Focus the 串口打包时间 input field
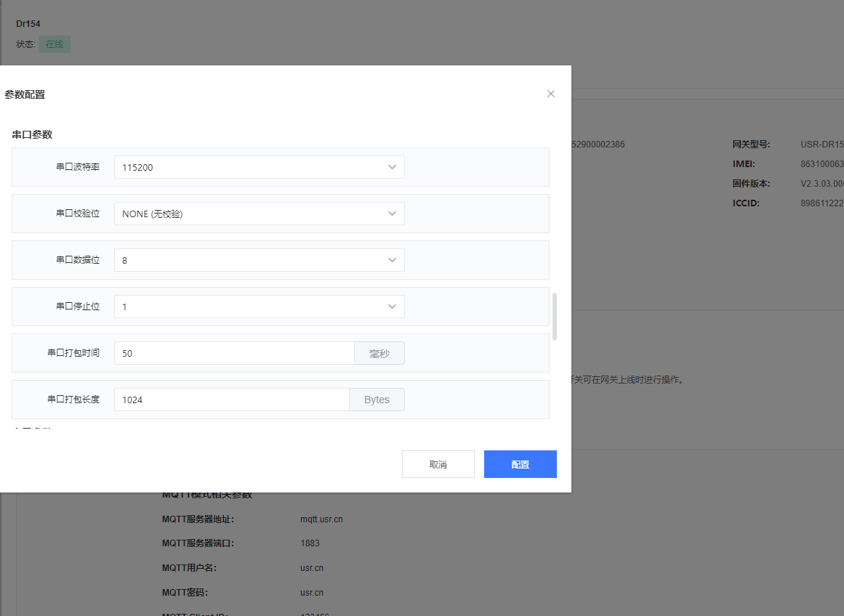This screenshot has height=616, width=844. 234,353
